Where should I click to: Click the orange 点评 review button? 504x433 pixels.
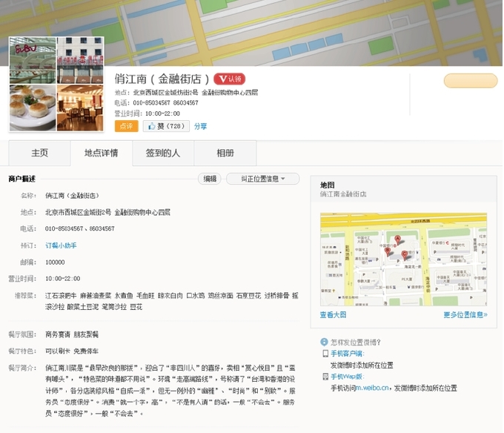pyautogui.click(x=126, y=126)
